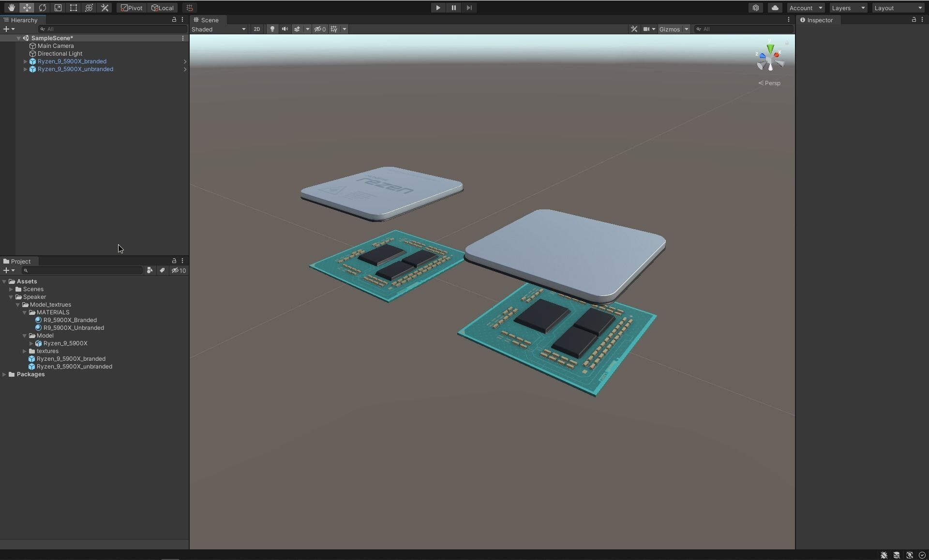Switch to the Scene tab
Image resolution: width=929 pixels, height=560 pixels.
point(207,20)
